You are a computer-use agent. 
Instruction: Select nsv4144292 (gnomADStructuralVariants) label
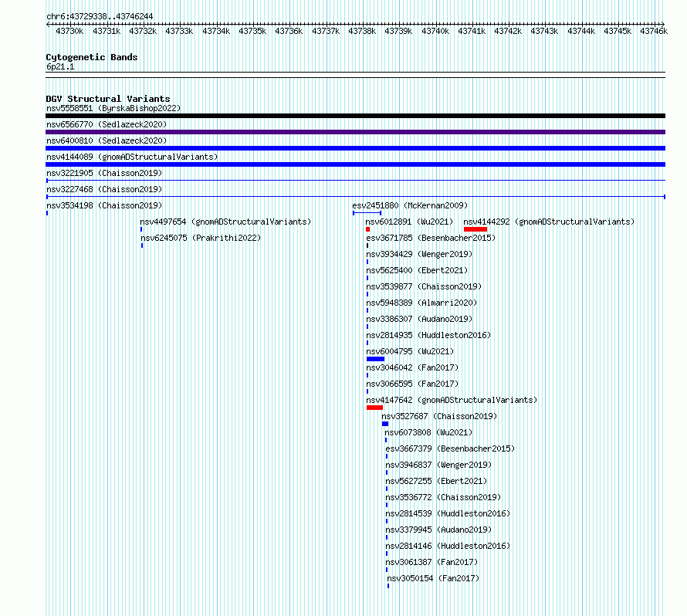pyautogui.click(x=549, y=222)
